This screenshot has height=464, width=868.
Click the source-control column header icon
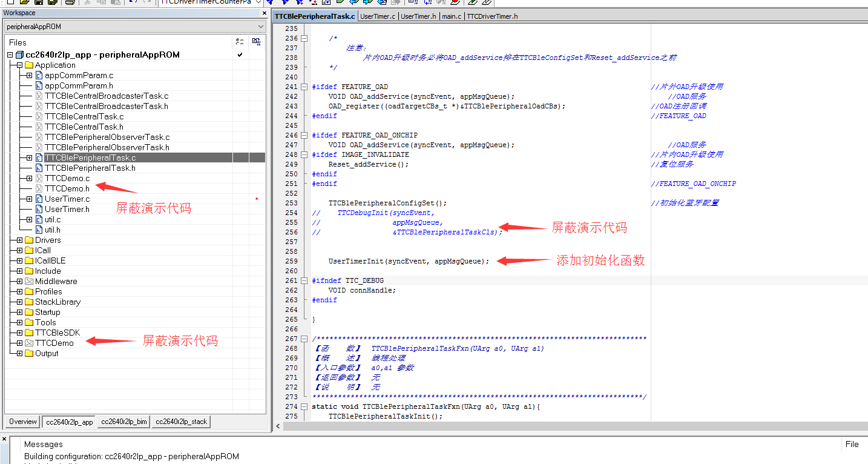pyautogui.click(x=256, y=42)
